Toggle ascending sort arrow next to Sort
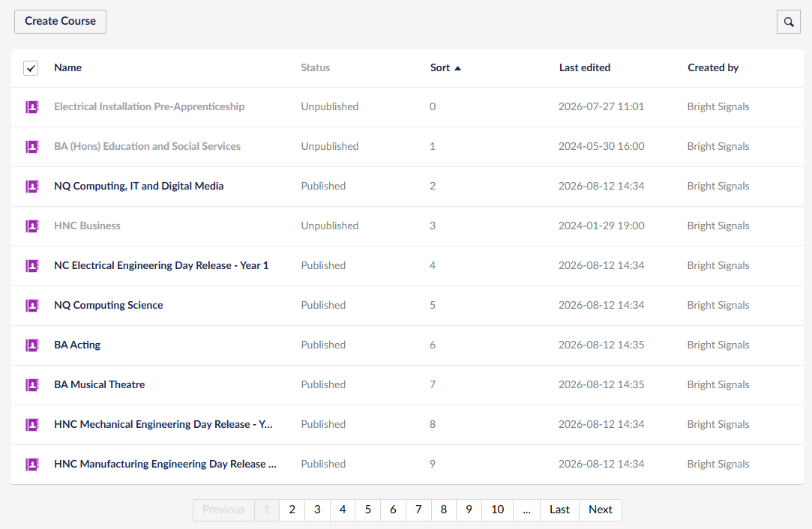The height and width of the screenshot is (529, 812). (x=458, y=67)
